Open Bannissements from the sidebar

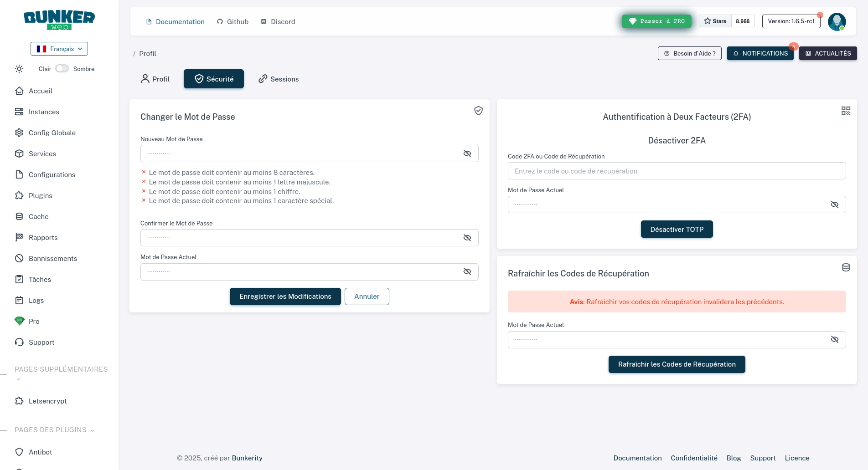tap(52, 259)
